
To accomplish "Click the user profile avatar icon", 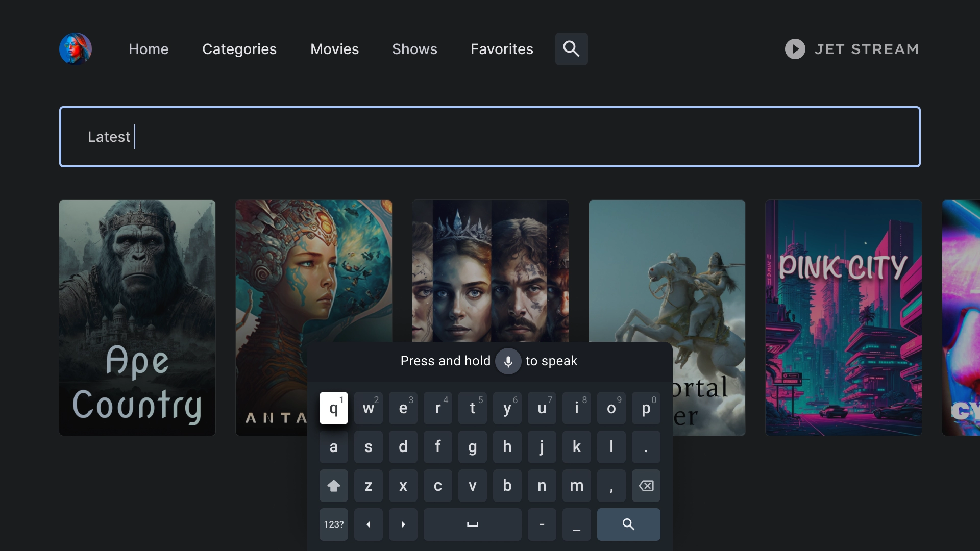I will pos(76,48).
